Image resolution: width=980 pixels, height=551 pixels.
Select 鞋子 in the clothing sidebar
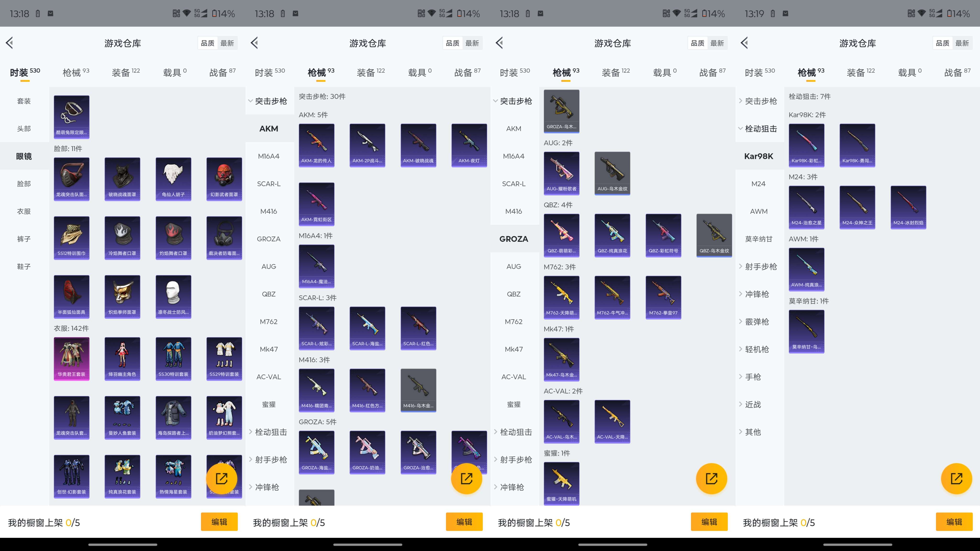coord(24,267)
